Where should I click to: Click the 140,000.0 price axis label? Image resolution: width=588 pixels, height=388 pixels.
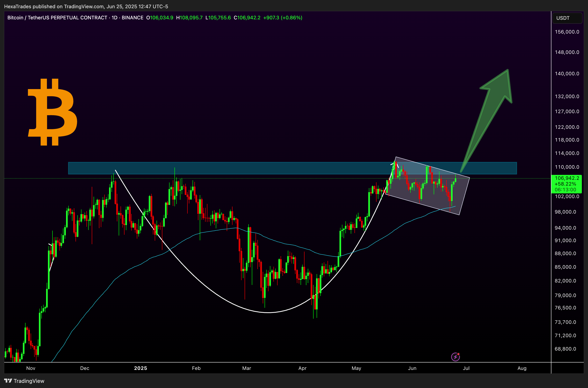point(567,74)
